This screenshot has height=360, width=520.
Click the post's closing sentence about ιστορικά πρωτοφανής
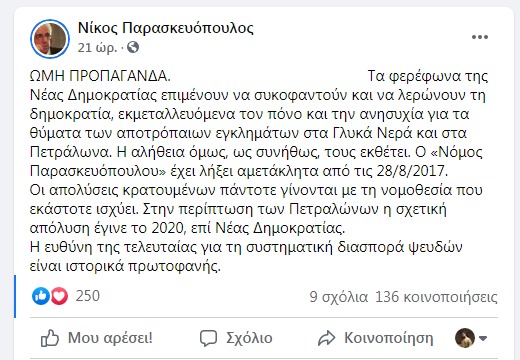pyautogui.click(x=246, y=257)
